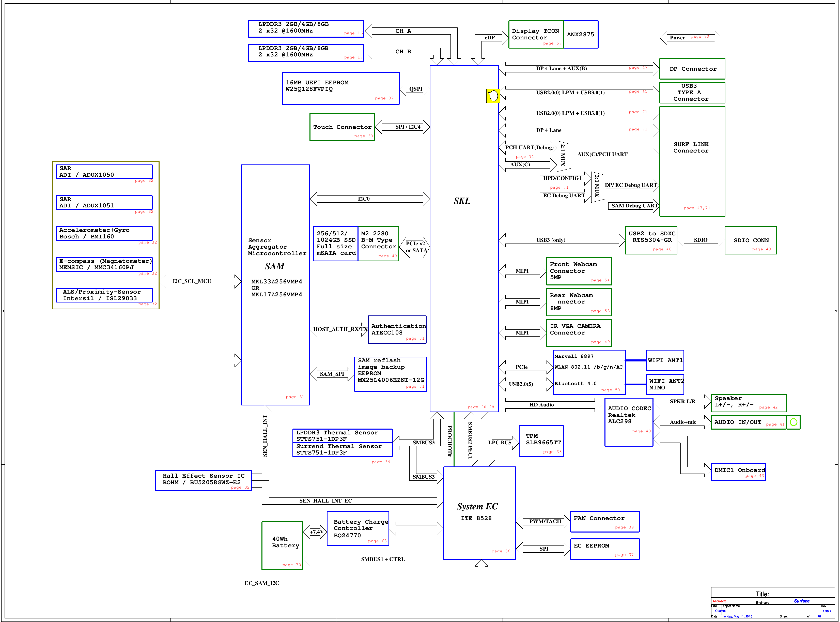
Task: Select the Touch Connector block
Action: coord(342,127)
